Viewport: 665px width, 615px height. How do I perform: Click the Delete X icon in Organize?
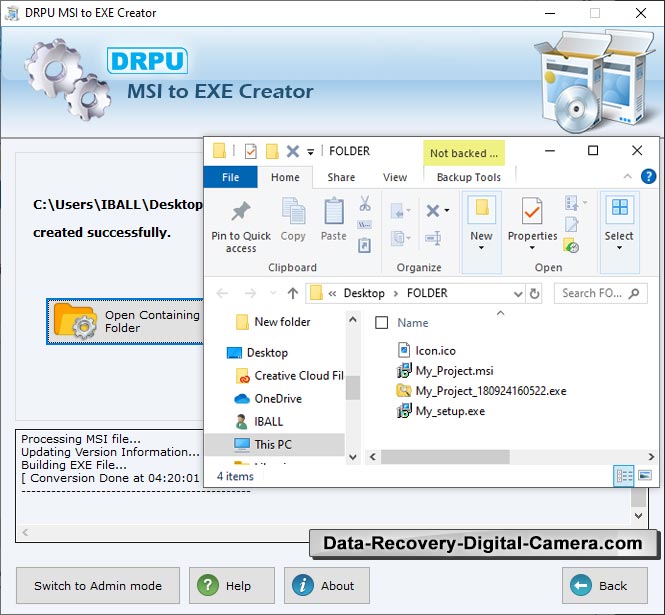(433, 211)
